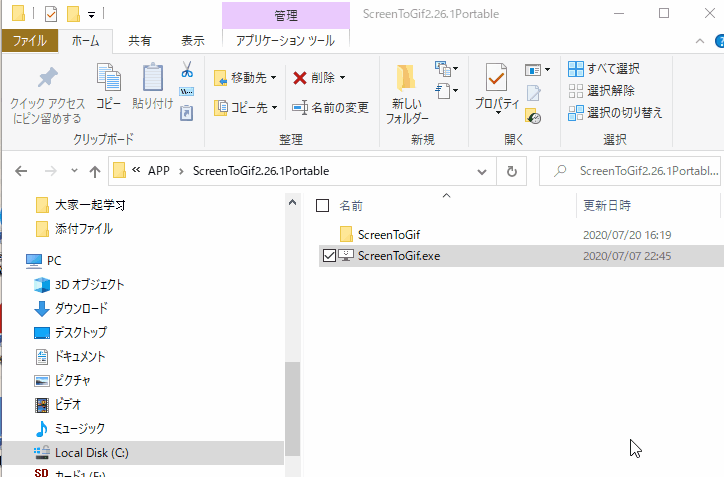This screenshot has height=477, width=724.
Task: Open the アプリケーション ツール tab
Action: 285,41
